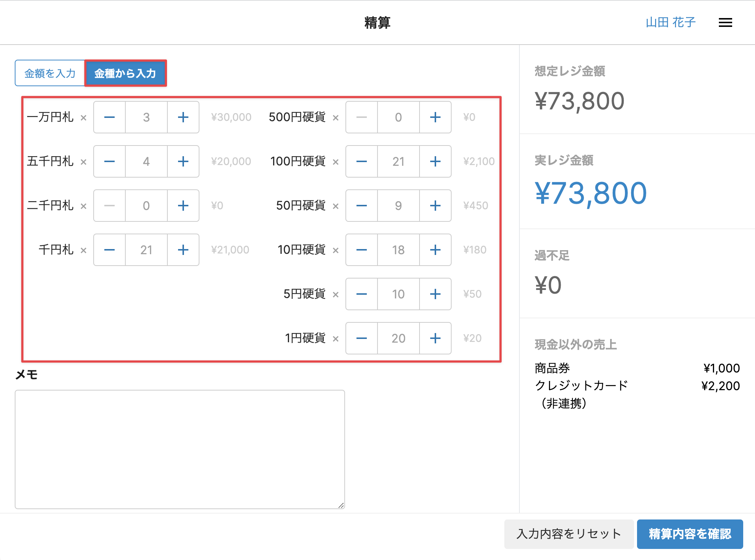Add one 5円硬貨 coin
The height and width of the screenshot is (560, 755).
coord(435,294)
